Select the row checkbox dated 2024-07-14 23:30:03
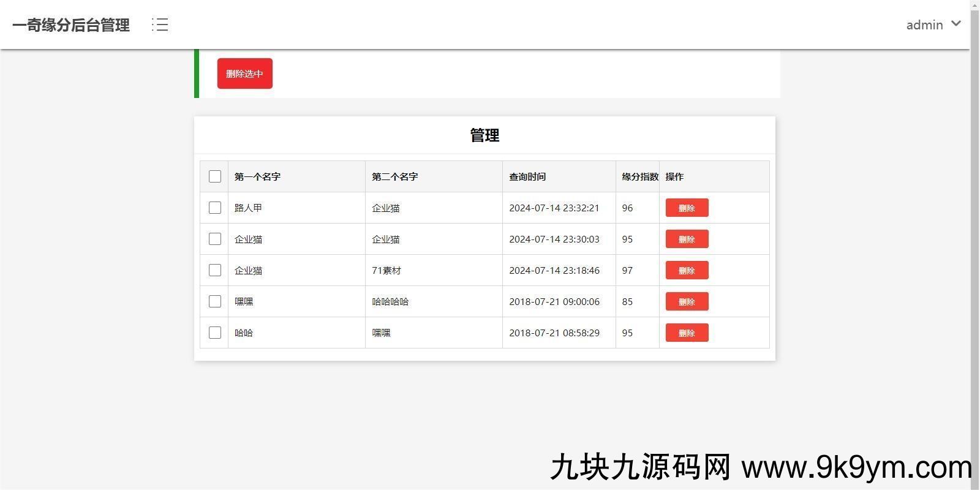980x490 pixels. pos(215,239)
